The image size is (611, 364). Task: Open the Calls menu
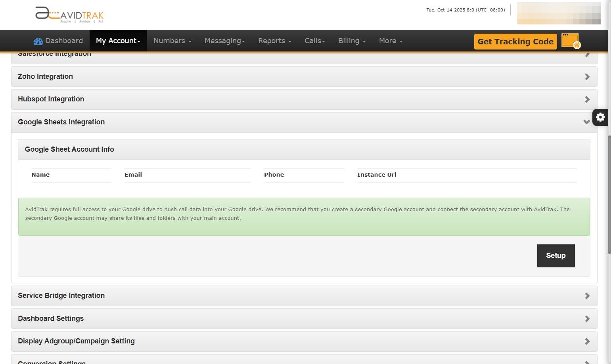[x=315, y=41]
